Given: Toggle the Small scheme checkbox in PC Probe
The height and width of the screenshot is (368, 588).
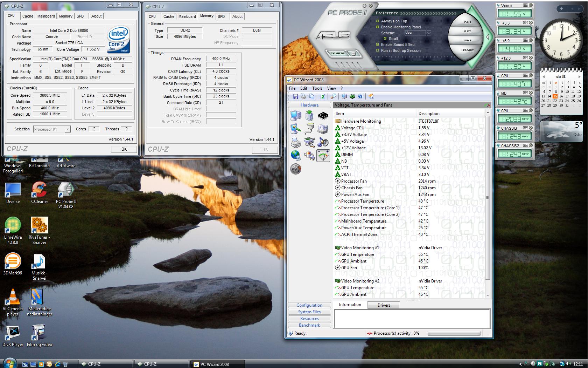Looking at the screenshot, I should 385,39.
